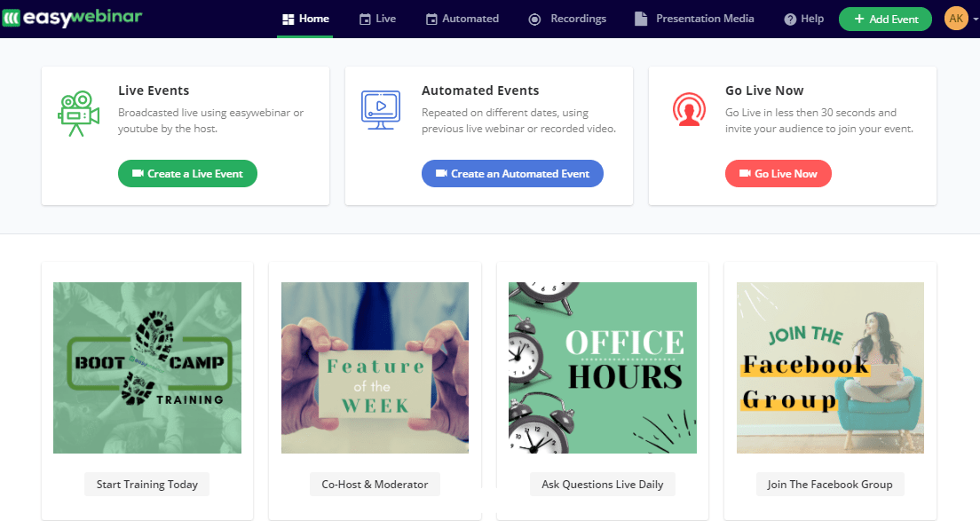Click Start Training Today button
This screenshot has height=521, width=980.
point(146,484)
